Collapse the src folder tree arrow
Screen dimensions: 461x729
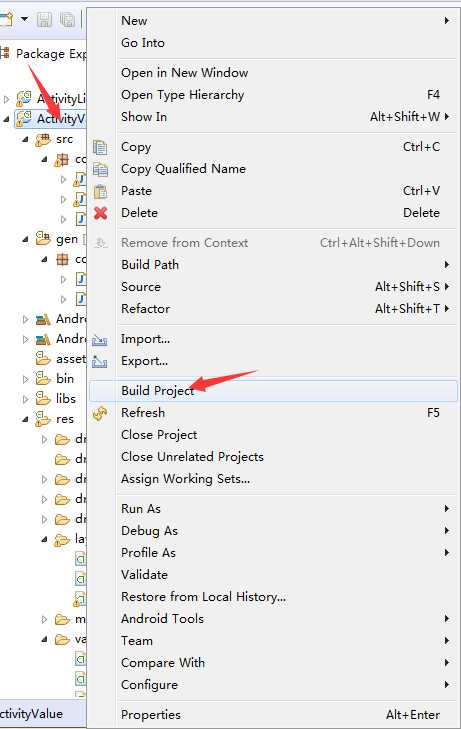pyautogui.click(x=26, y=139)
